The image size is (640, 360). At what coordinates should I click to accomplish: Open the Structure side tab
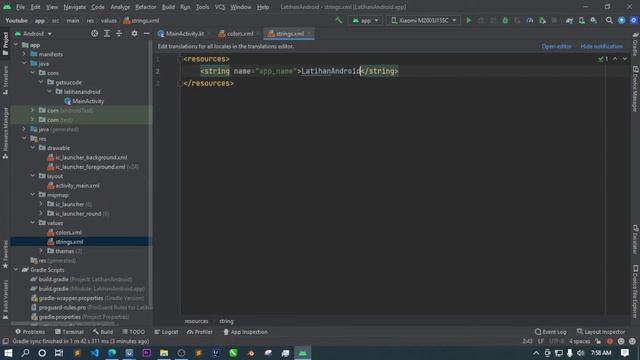(x=5, y=80)
